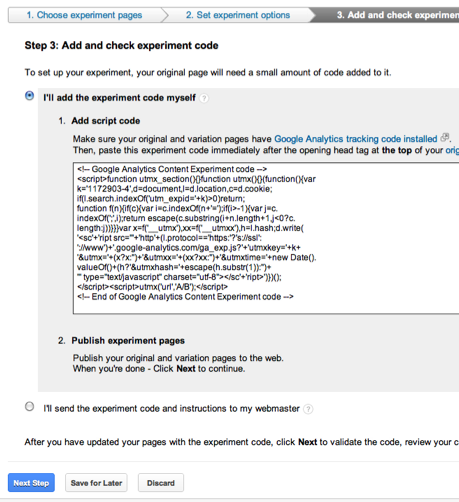This screenshot has width=459, height=502.
Task: Open step 3 Add and check experiment tab
Action: [x=388, y=15]
